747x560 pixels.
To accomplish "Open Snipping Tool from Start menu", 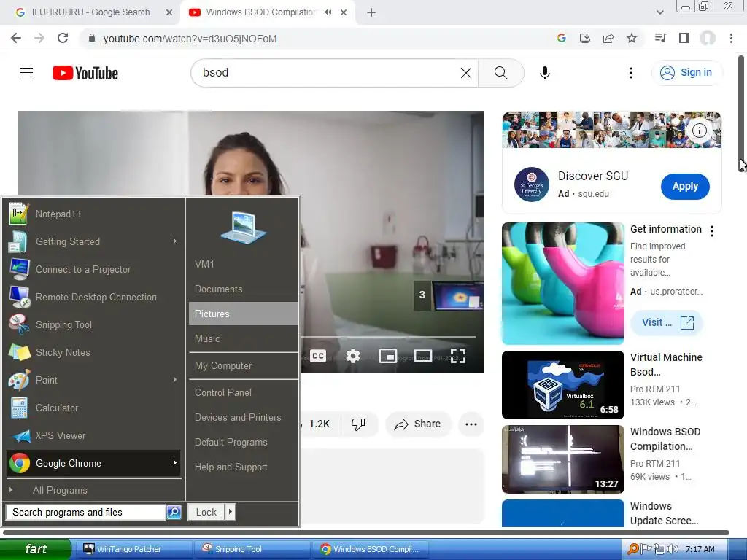I will (93, 324).
